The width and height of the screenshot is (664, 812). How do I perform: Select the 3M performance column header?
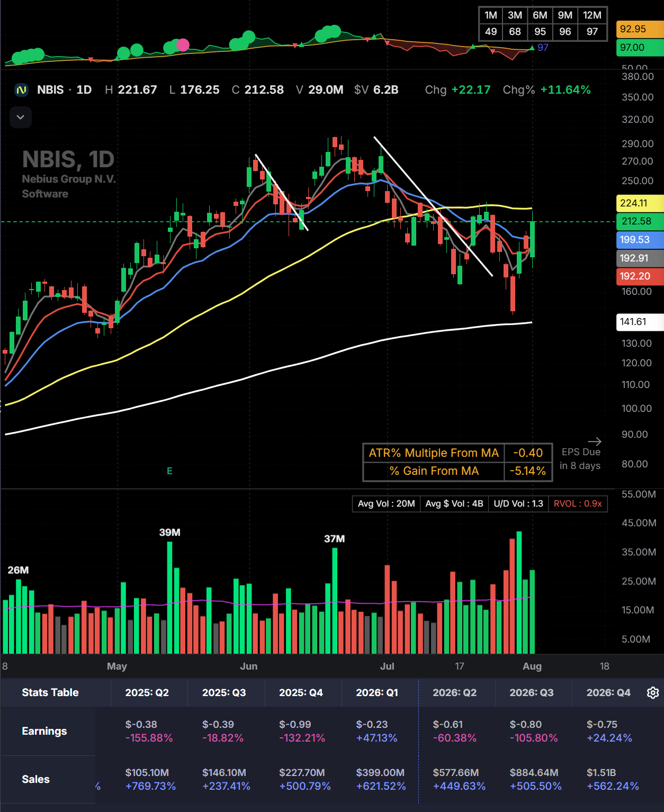515,15
